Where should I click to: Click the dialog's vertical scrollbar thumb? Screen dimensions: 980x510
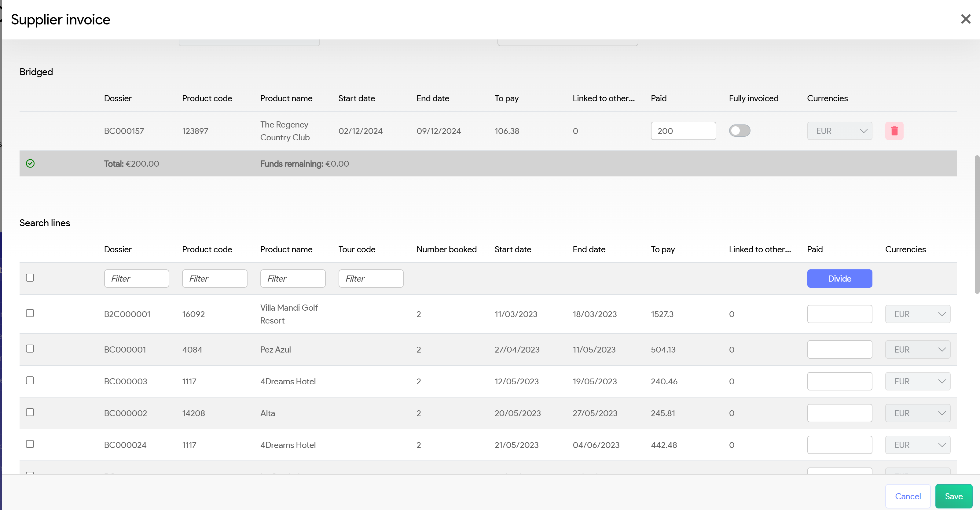point(976,224)
